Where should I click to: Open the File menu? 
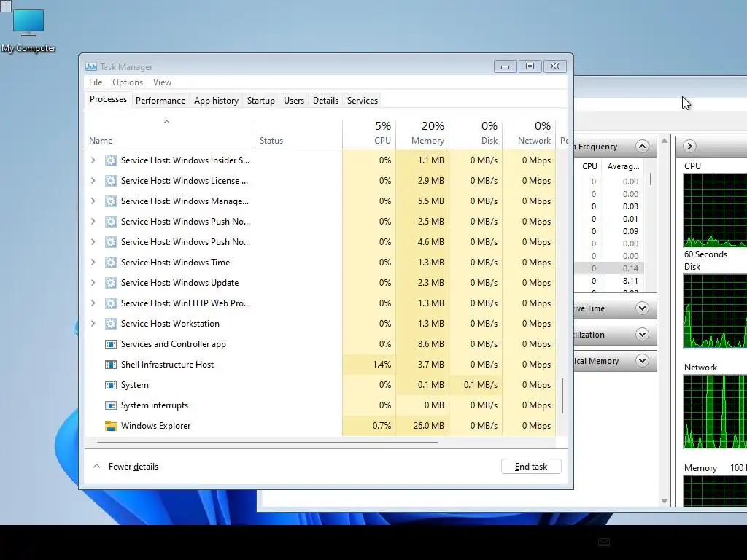click(x=96, y=82)
